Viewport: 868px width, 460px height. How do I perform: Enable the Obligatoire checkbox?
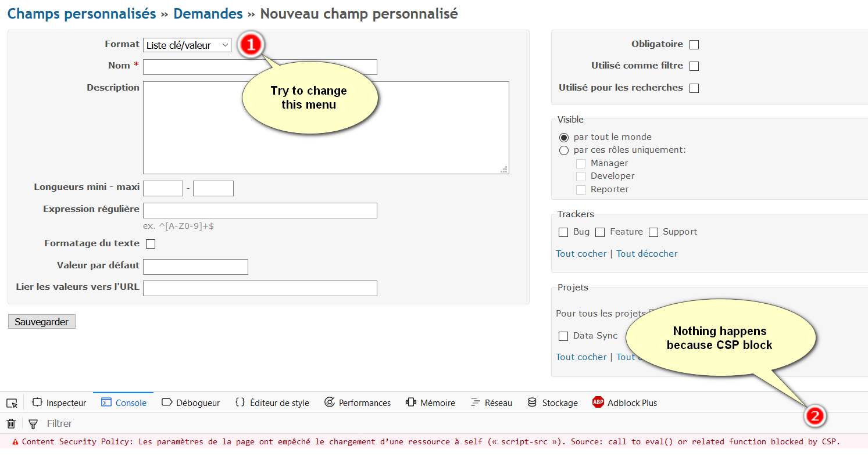click(694, 45)
